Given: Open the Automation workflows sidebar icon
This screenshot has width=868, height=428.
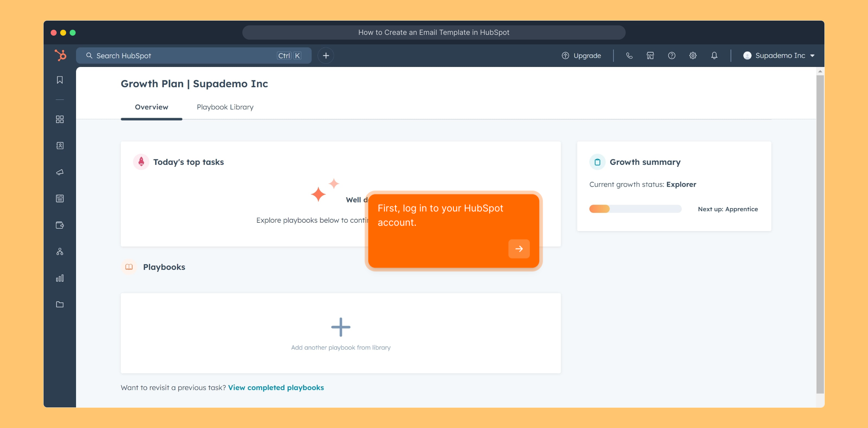Looking at the screenshot, I should click(x=60, y=252).
